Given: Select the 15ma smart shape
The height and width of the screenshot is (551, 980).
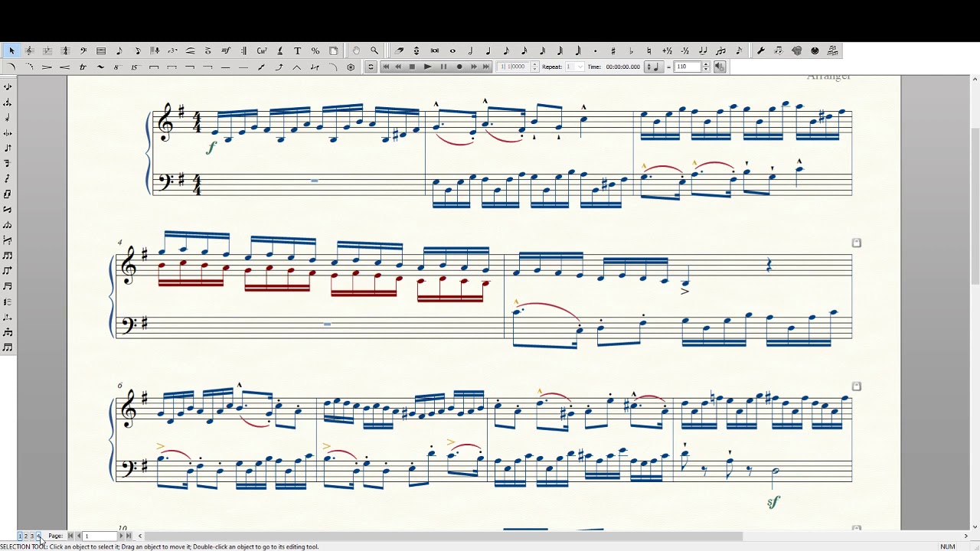Looking at the screenshot, I should (x=136, y=67).
